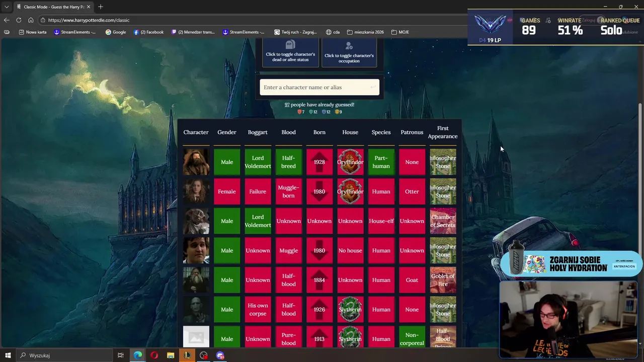
Task: Click the green Non-corporeal patronus cell
Action: pyautogui.click(x=412, y=337)
